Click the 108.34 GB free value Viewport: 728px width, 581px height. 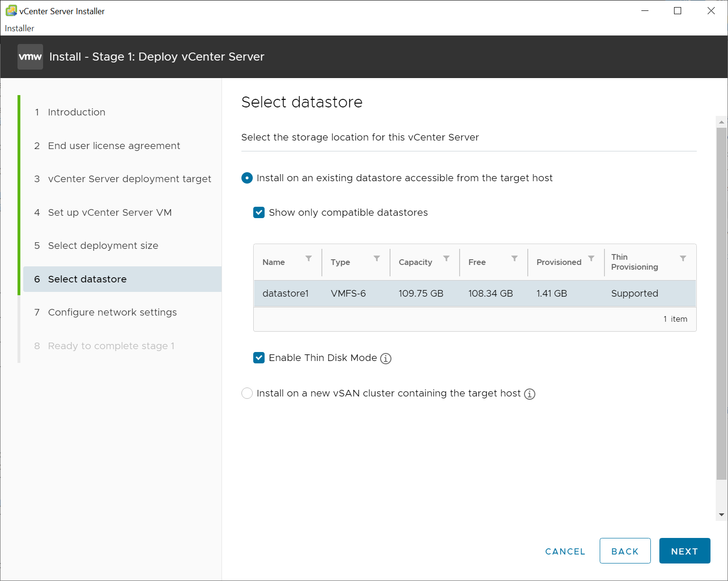[490, 293]
